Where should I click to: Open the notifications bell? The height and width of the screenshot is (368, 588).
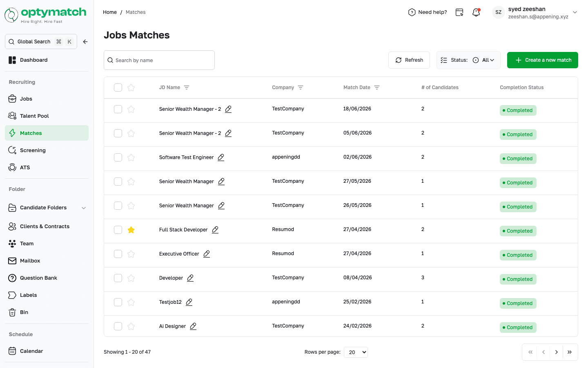[x=476, y=12]
